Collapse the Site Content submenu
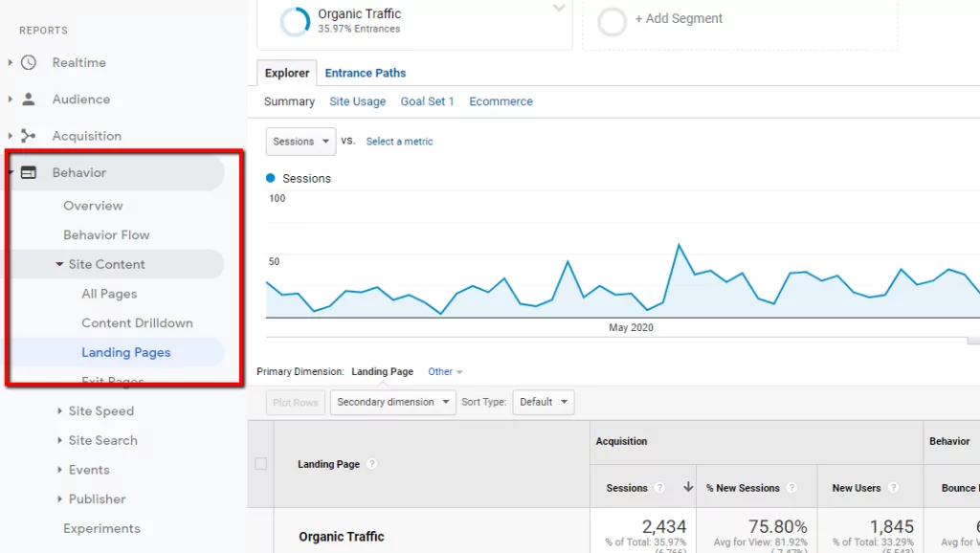Viewport: 980px width, 553px height. pyautogui.click(x=59, y=264)
